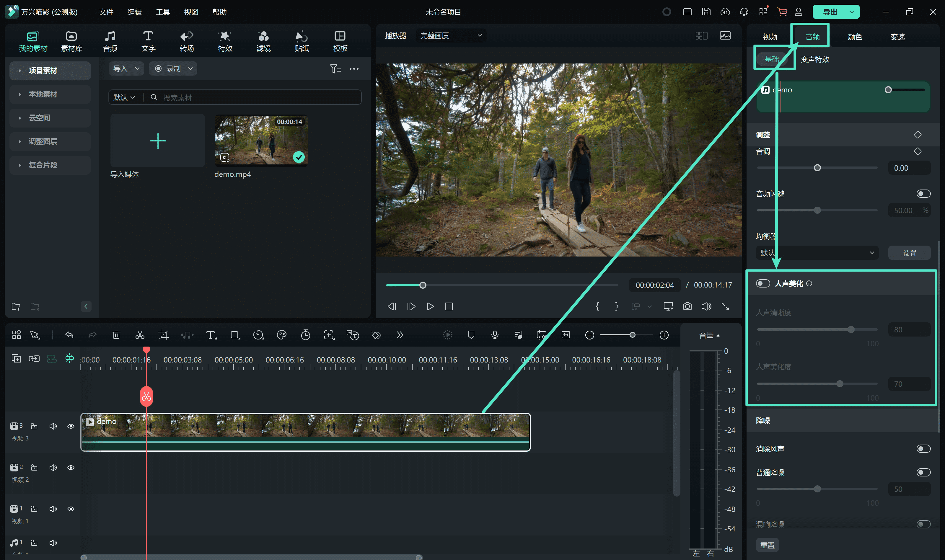The height and width of the screenshot is (560, 945).
Task: Click the undo arrow in timeline toolbar
Action: [x=69, y=335]
